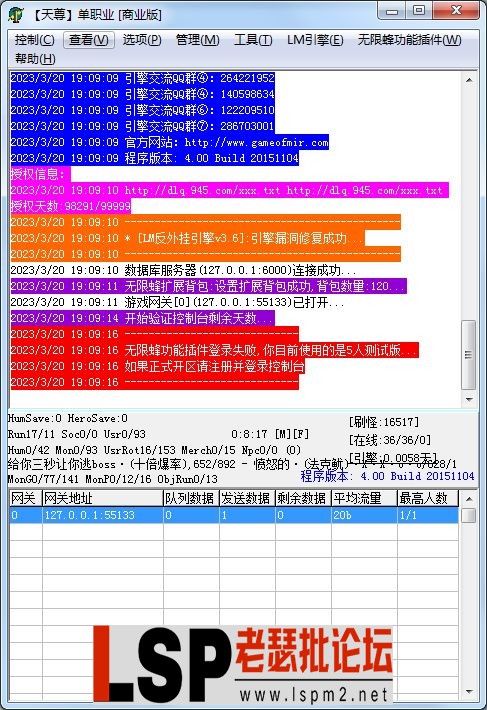Minimize the 天尊 单职业 window
Screen dimensions: 487x710
(x=392, y=11)
